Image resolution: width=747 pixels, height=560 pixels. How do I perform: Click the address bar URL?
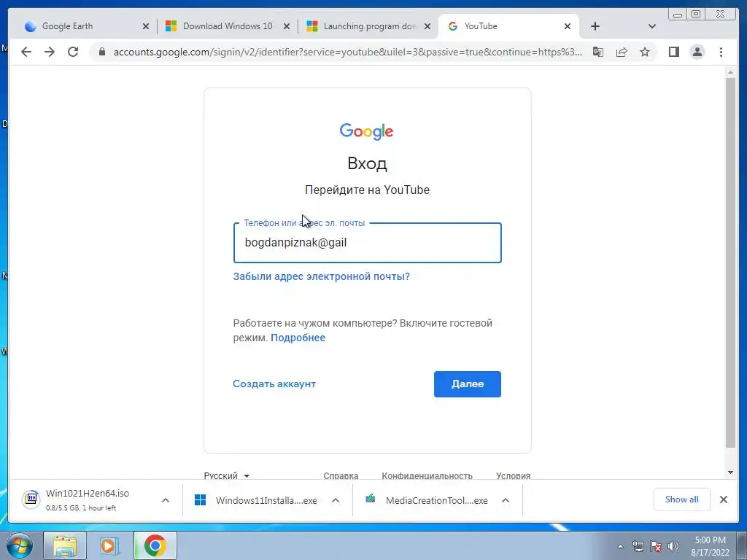348,52
